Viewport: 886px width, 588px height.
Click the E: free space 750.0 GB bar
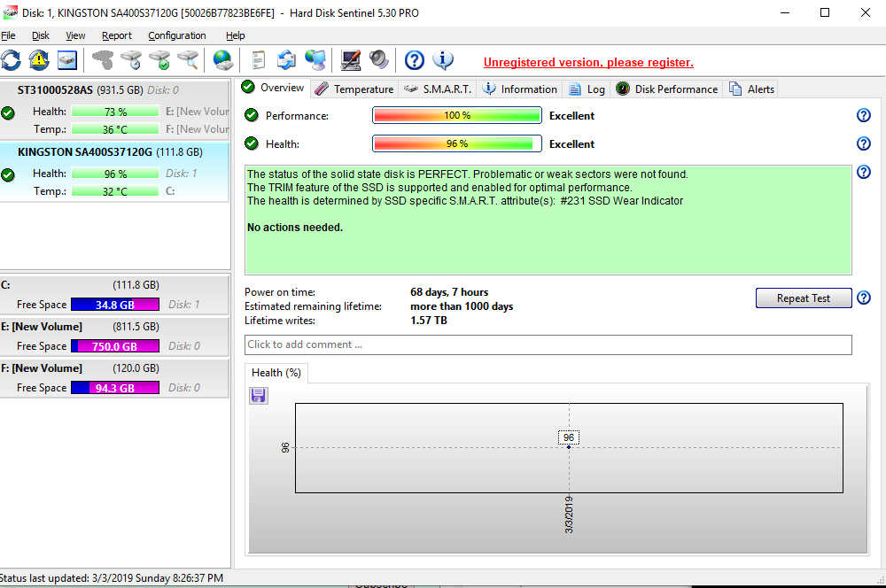point(115,346)
